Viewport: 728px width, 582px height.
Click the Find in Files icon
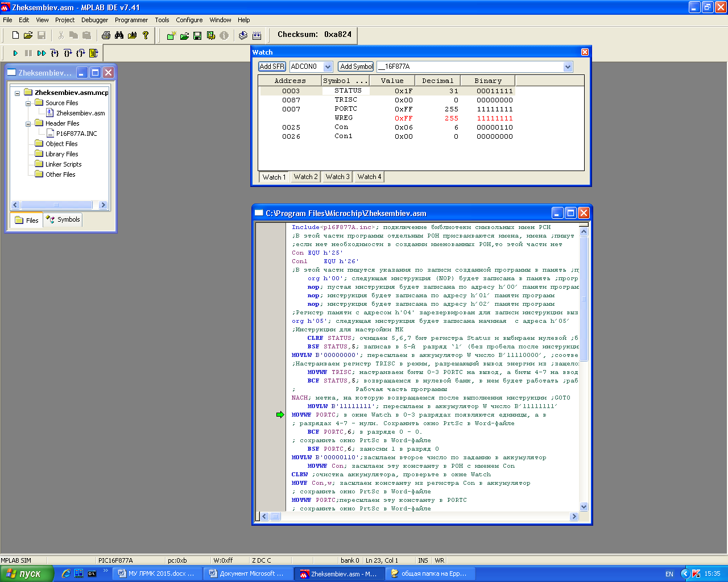coord(133,35)
